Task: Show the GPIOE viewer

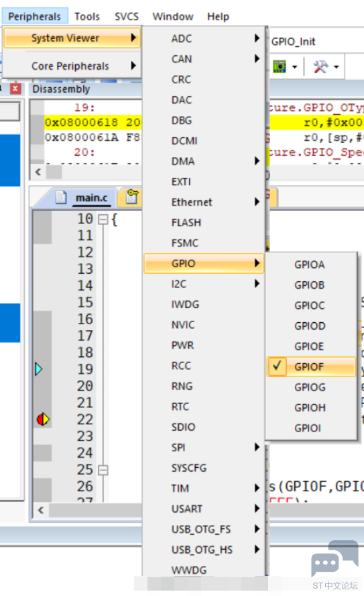Action: click(x=311, y=346)
